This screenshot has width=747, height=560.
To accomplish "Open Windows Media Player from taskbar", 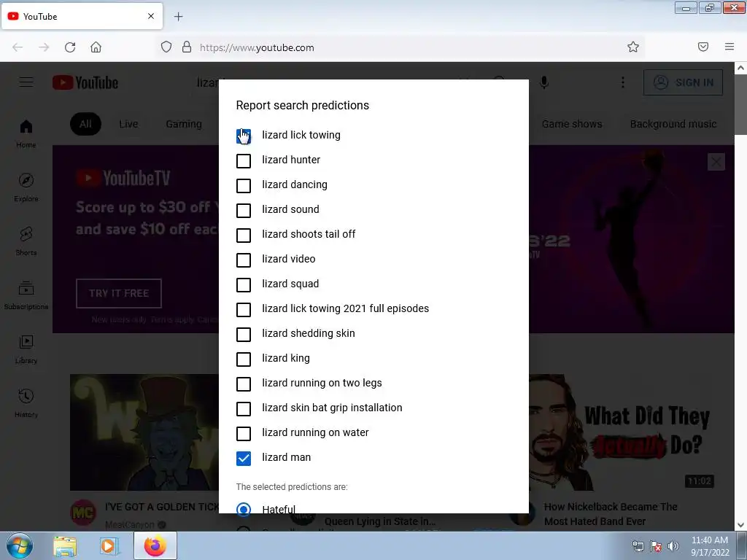I will [x=109, y=546].
